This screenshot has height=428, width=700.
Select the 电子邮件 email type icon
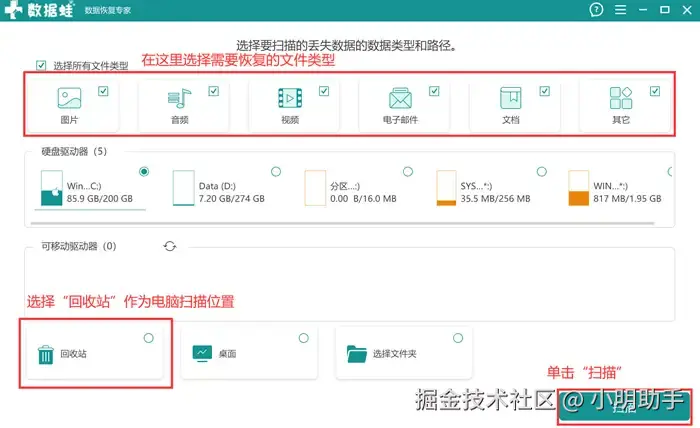click(400, 98)
